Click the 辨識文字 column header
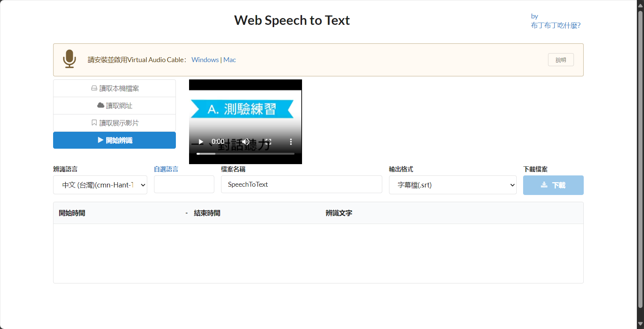 point(339,213)
